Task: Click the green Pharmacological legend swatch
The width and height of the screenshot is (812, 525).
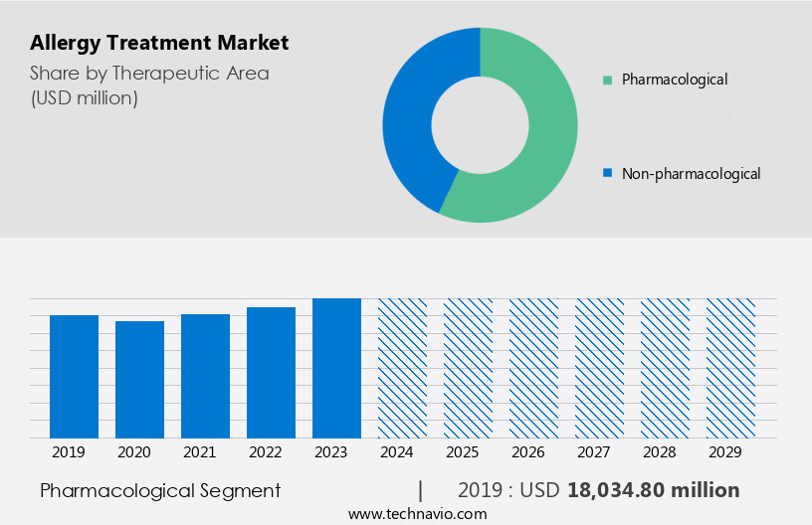Action: point(607,80)
